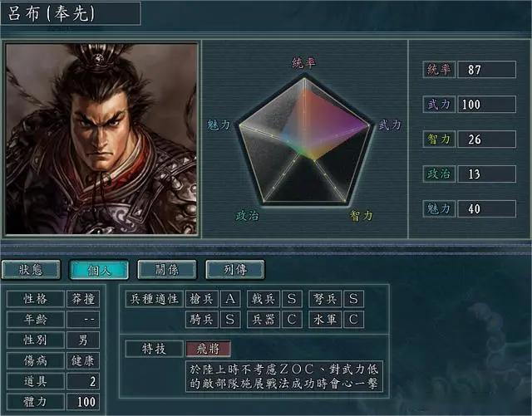The height and width of the screenshot is (416, 532).
Task: Click the 武力 value field showing 100
Action: (487, 105)
